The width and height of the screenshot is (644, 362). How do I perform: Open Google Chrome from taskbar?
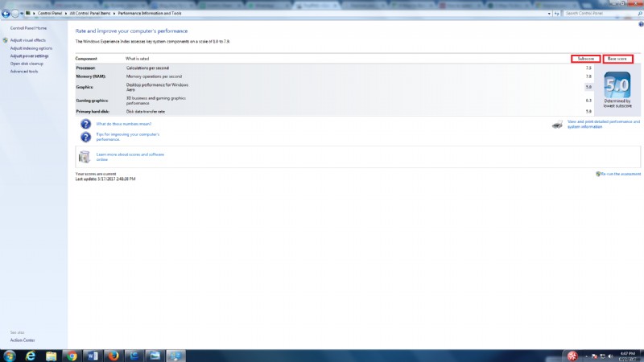pos(72,356)
